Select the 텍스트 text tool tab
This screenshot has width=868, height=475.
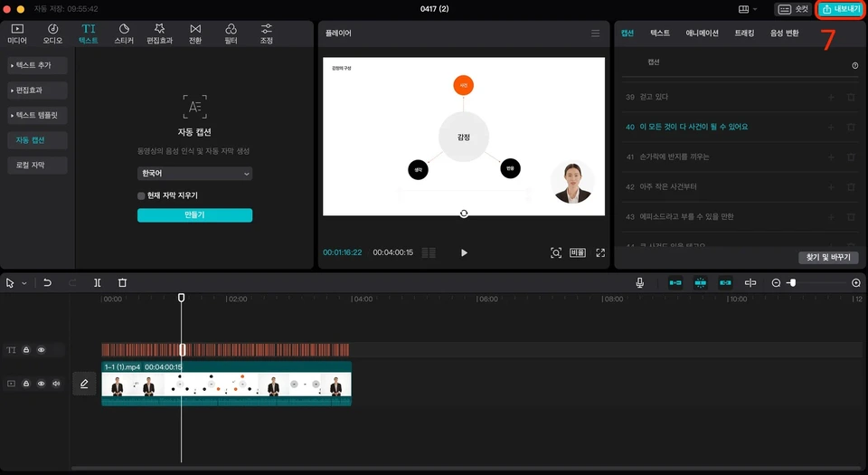tap(88, 33)
